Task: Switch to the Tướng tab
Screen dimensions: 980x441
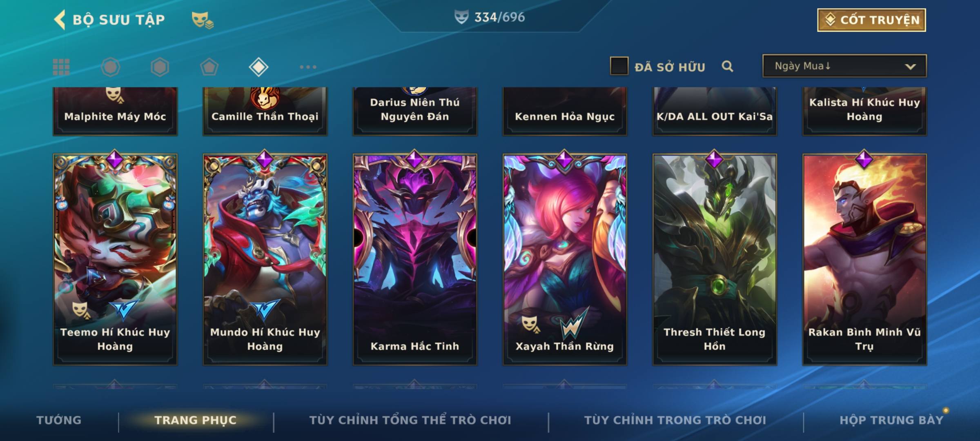Action: pos(59,420)
